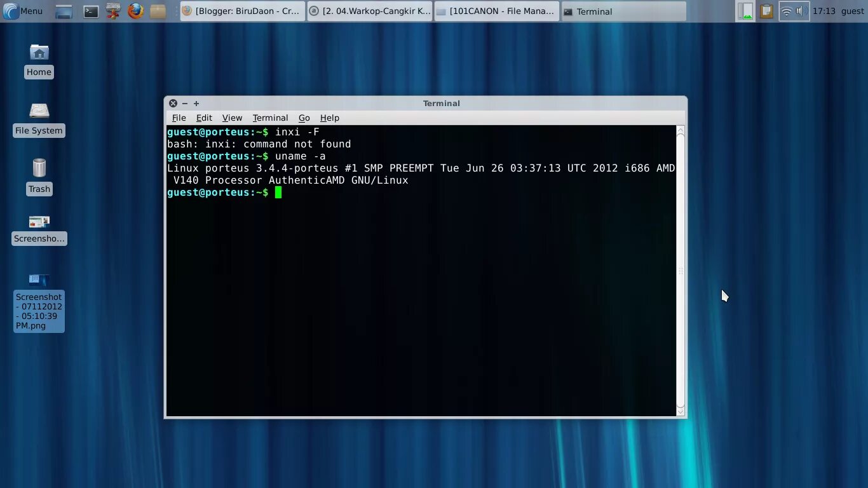
Task: Switch to the 101CANON File Manager window
Action: pos(496,11)
